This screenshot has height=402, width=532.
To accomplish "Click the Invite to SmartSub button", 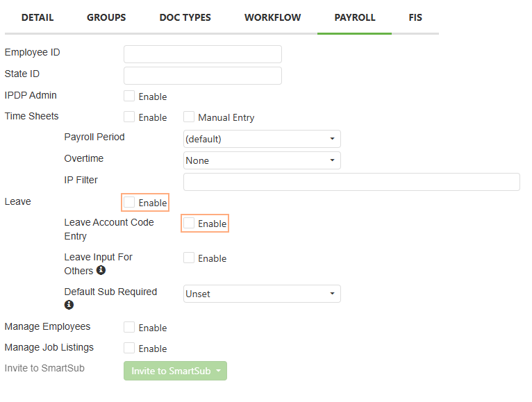I will [x=175, y=371].
